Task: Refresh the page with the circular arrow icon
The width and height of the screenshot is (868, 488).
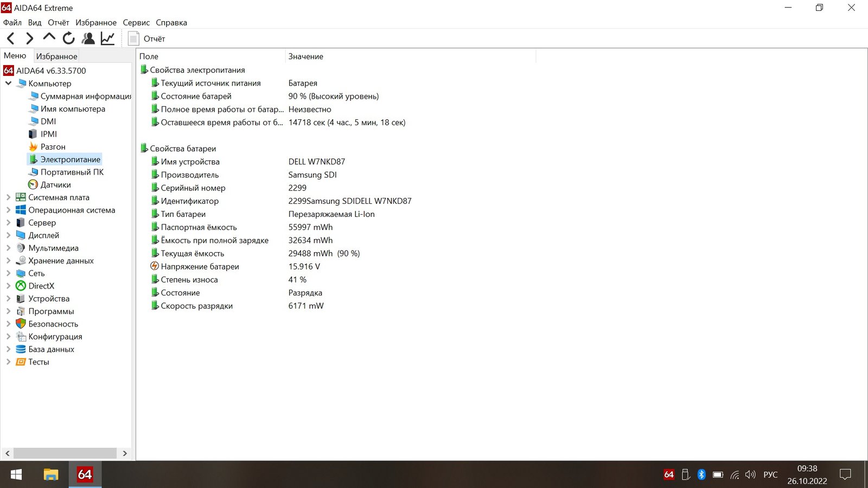Action: pyautogui.click(x=68, y=38)
